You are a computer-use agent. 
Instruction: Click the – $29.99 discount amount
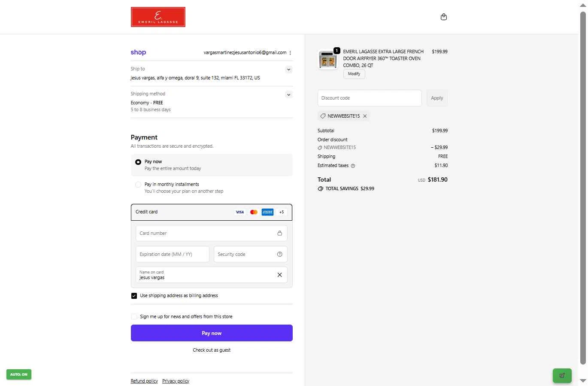tap(439, 147)
